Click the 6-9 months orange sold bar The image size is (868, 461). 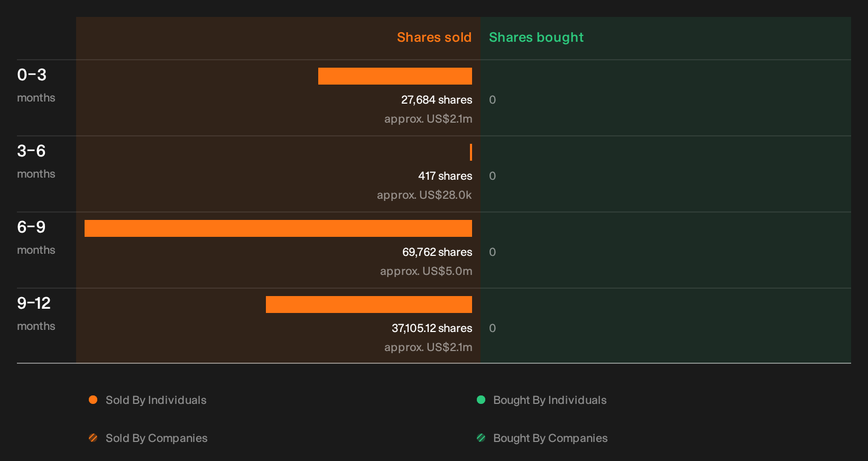click(278, 228)
